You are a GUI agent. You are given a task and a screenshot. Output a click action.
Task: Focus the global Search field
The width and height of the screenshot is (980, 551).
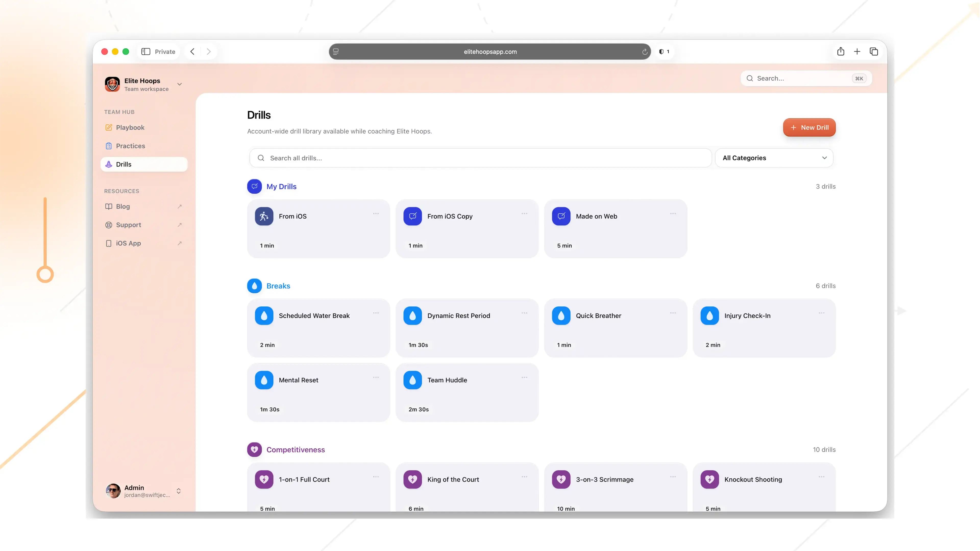pyautogui.click(x=806, y=78)
